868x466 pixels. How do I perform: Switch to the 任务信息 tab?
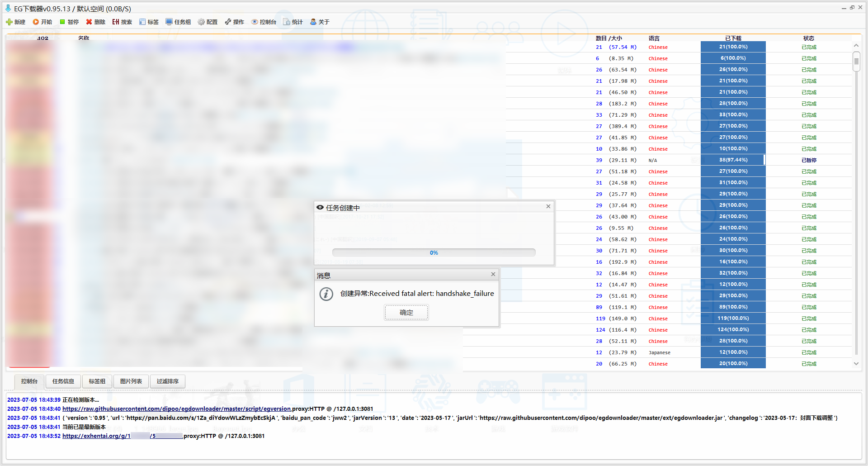tap(63, 381)
